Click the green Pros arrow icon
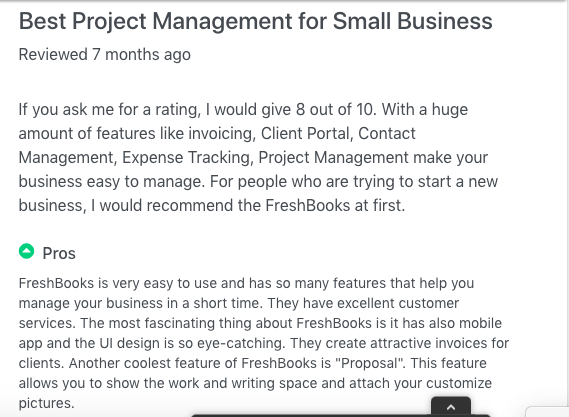569x417 pixels. 26,251
